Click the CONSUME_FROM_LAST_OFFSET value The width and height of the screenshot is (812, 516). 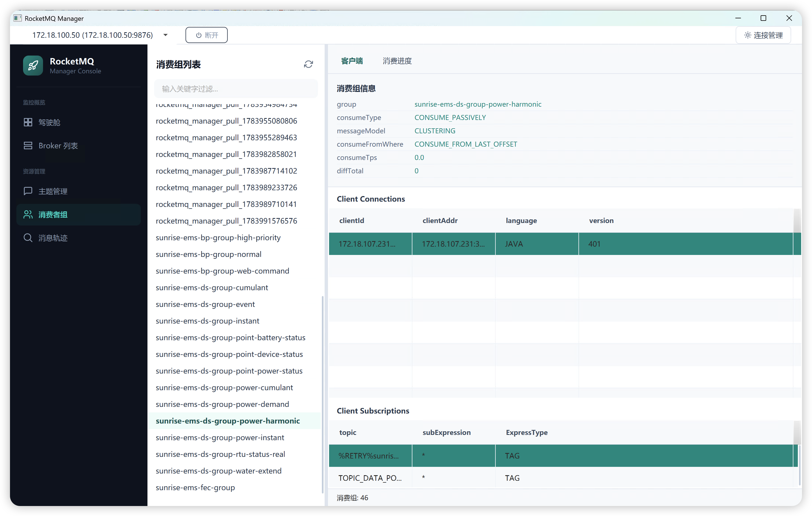coord(466,144)
